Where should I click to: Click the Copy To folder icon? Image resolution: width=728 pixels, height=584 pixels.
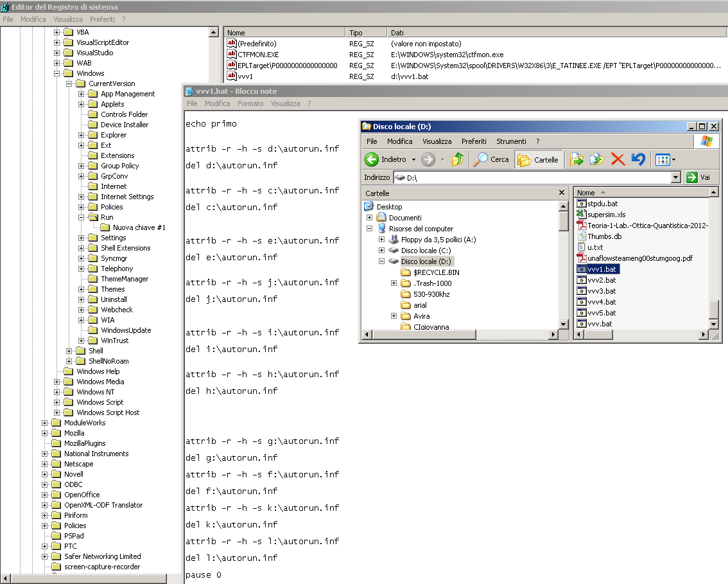[x=597, y=159]
